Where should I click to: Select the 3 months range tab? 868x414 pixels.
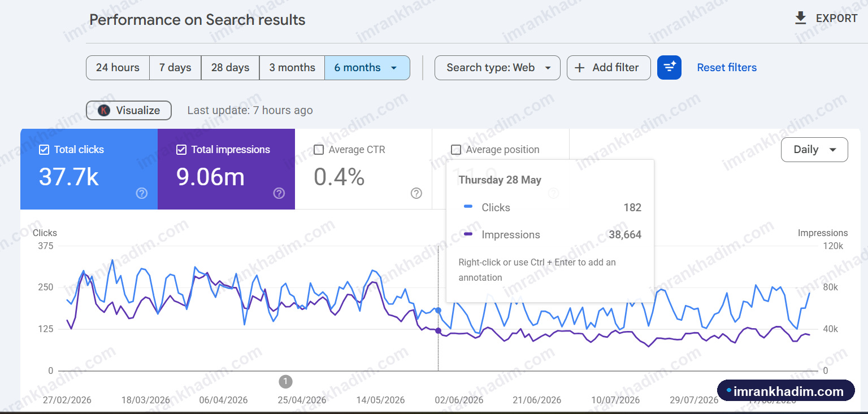(292, 68)
